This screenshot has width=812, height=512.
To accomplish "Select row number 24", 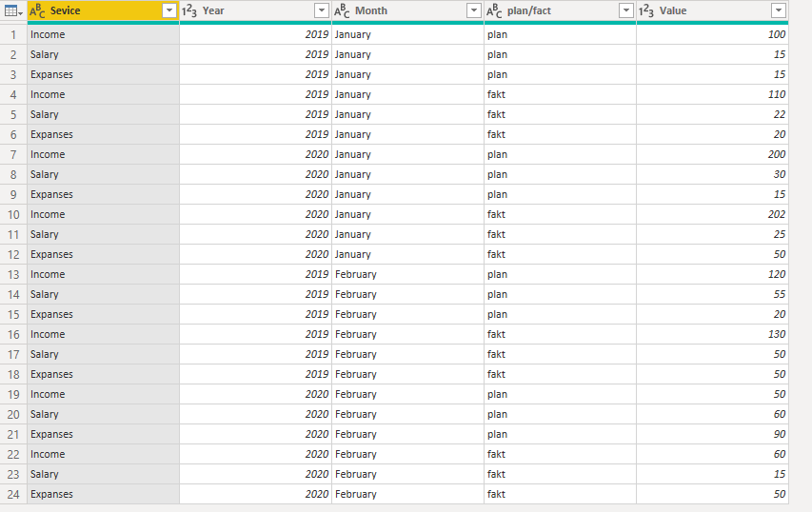I will 13,495.
